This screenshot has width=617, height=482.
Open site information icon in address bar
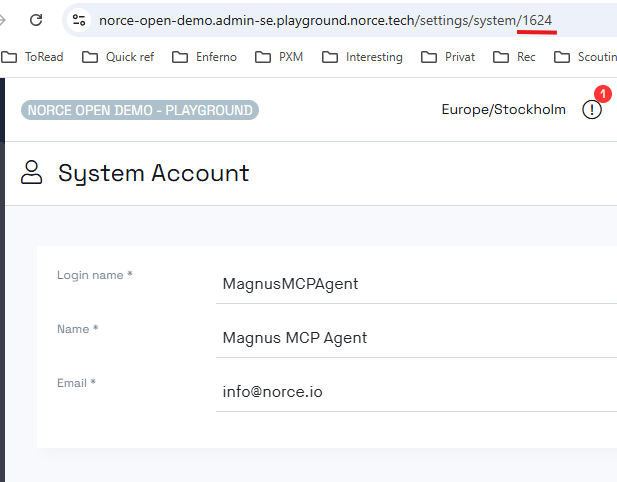tap(79, 20)
